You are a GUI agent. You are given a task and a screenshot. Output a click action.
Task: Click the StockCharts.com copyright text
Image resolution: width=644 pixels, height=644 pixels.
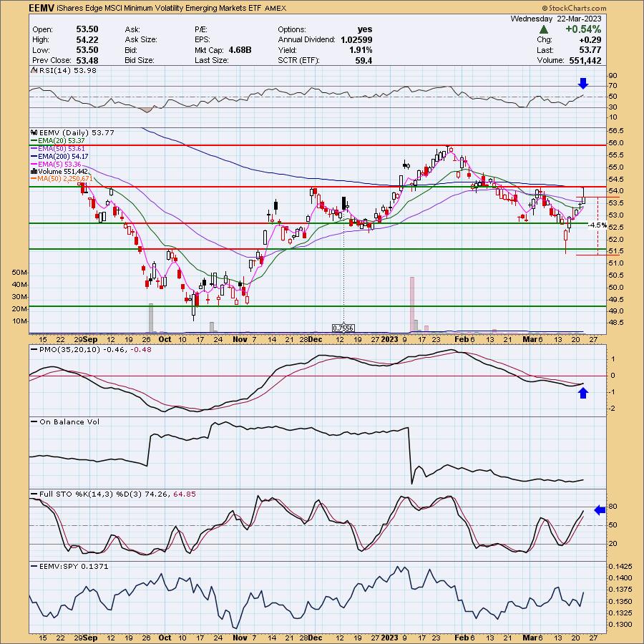tap(574, 8)
